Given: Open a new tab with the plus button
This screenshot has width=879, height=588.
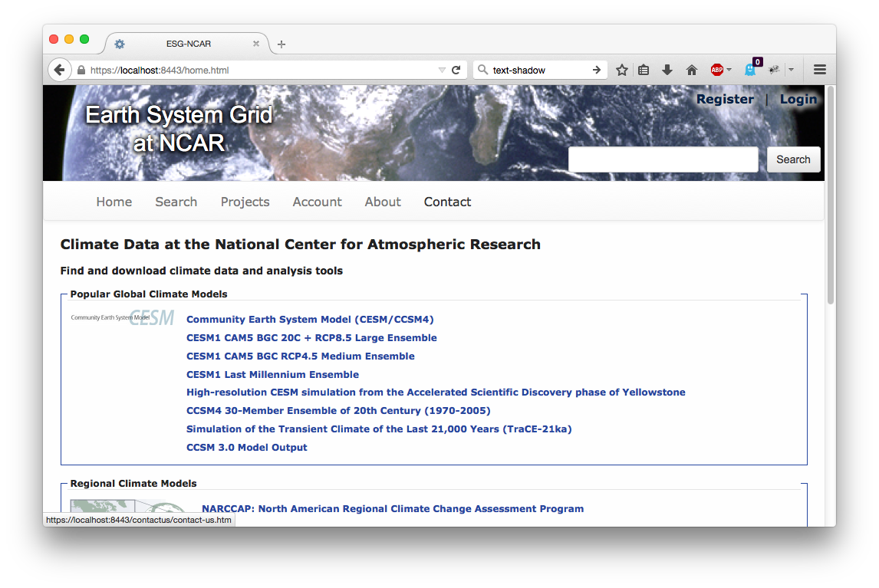Looking at the screenshot, I should pyautogui.click(x=281, y=44).
